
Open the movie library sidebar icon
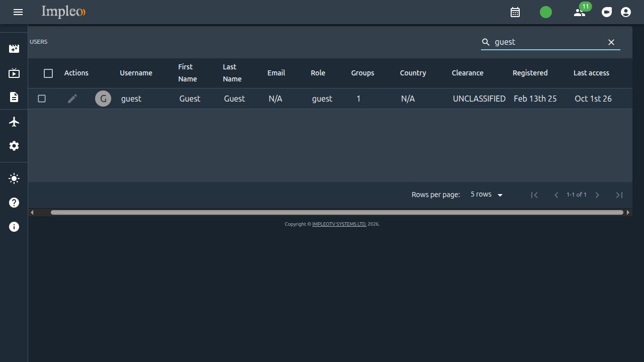coord(14,49)
